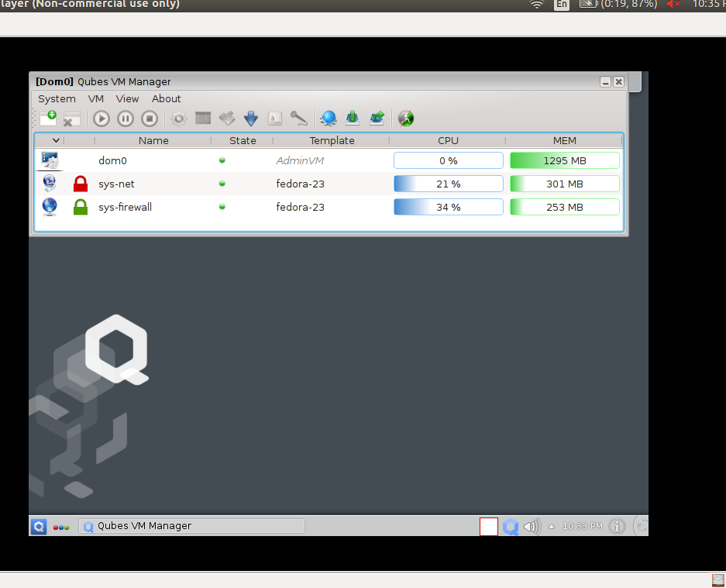
Task: Click the green padlock icon beside sys-firewall
Action: 80,207
